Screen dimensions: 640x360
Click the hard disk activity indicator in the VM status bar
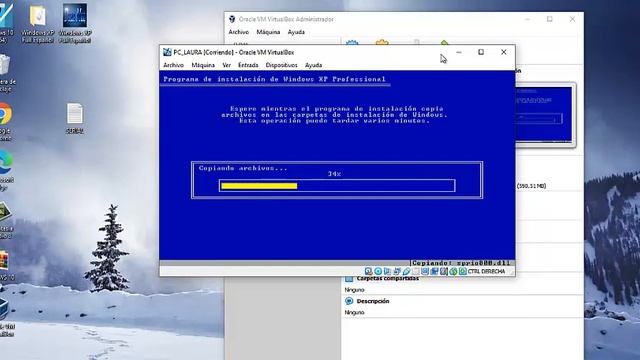(x=369, y=271)
